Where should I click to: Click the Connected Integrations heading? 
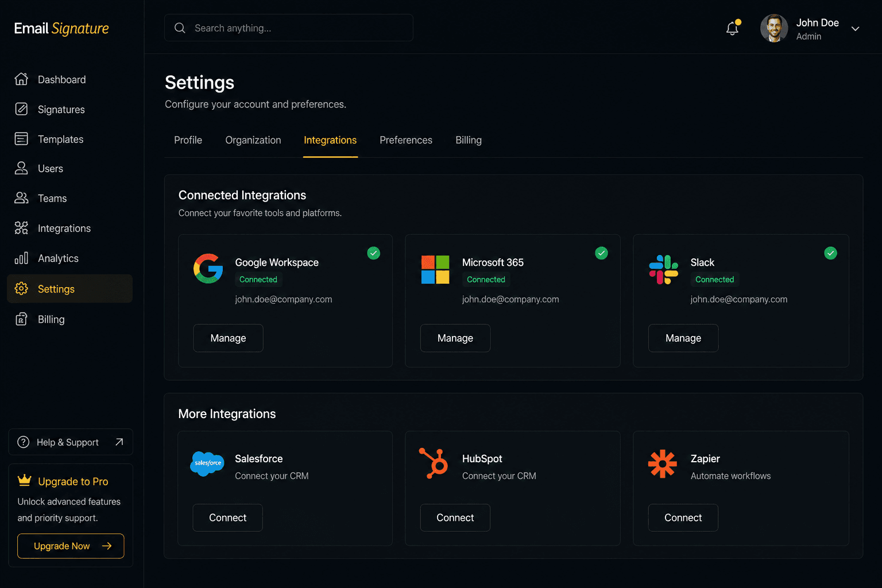coord(242,195)
